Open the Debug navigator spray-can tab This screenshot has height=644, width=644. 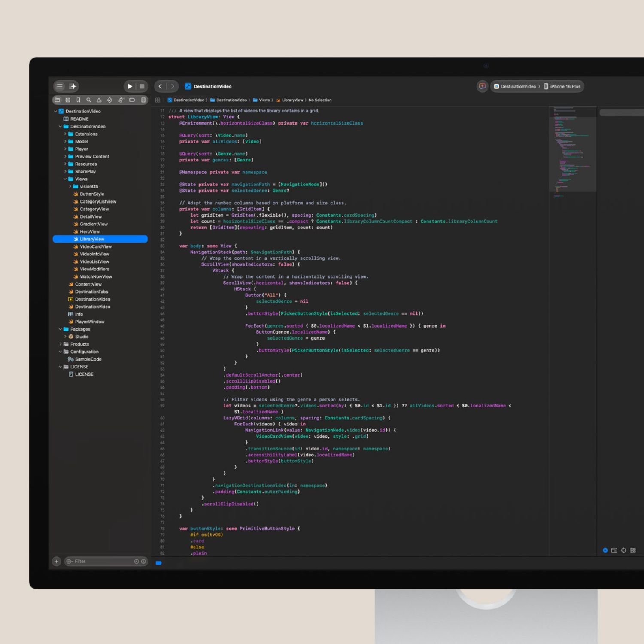coord(121,100)
